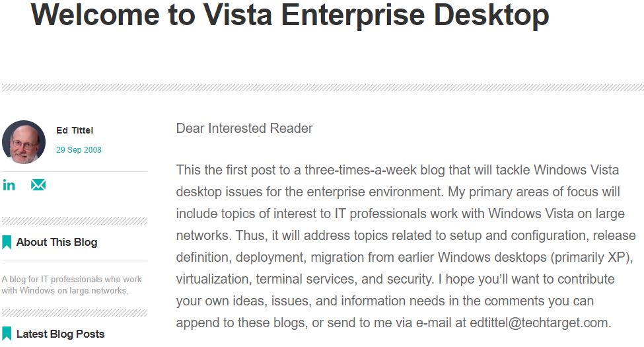Screen dimensions: 644x347
Task: Click the envelope email icon
Action: pos(38,185)
